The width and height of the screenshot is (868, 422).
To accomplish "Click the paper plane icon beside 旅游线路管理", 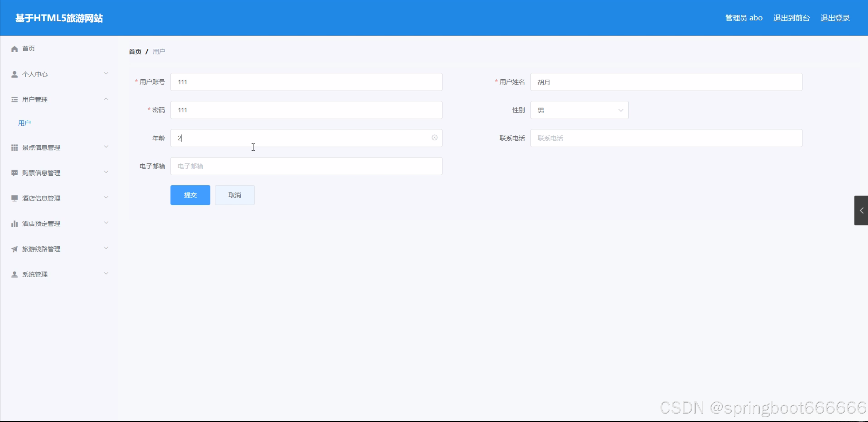I will (x=14, y=249).
